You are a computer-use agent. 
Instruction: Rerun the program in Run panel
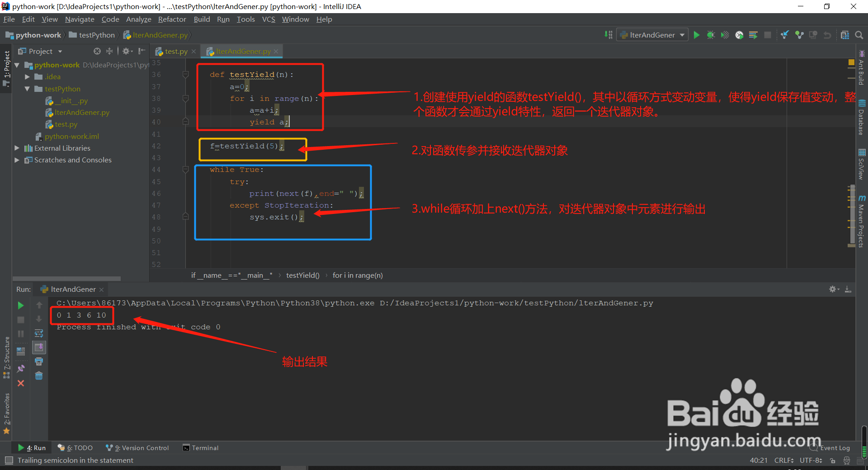pyautogui.click(x=21, y=305)
